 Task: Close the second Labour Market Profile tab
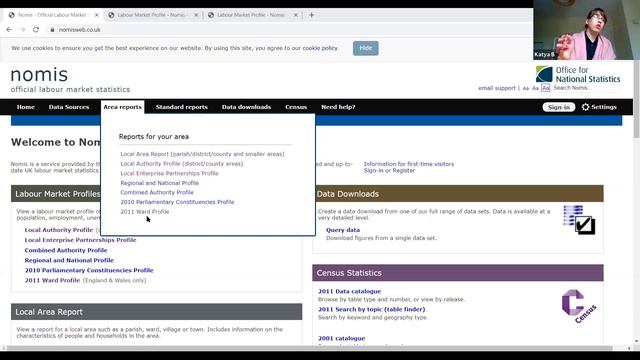click(x=196, y=15)
